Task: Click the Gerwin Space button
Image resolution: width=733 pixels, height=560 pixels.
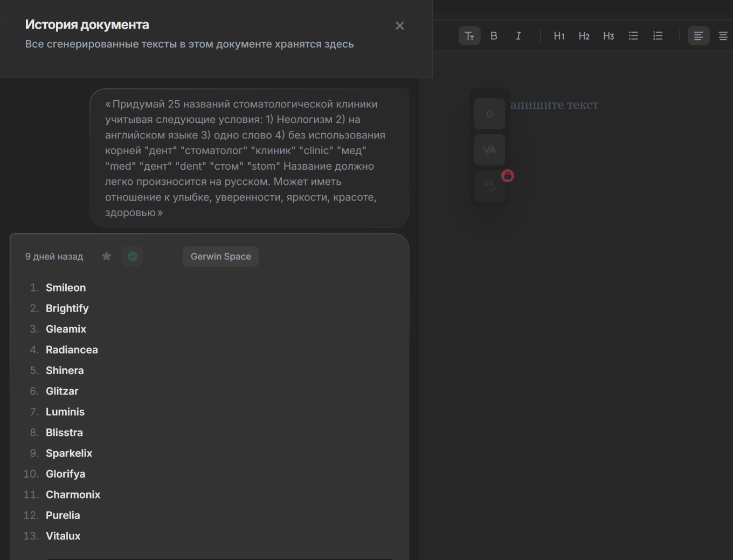Action: (221, 257)
